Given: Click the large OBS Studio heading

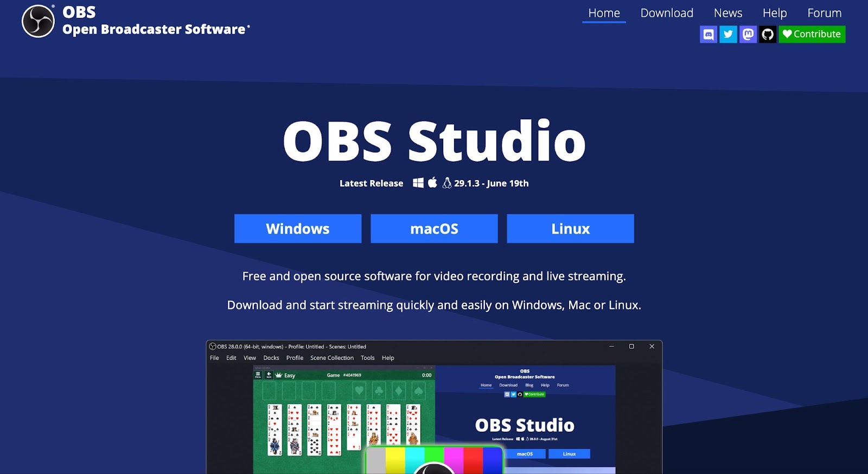Looking at the screenshot, I should (x=434, y=141).
